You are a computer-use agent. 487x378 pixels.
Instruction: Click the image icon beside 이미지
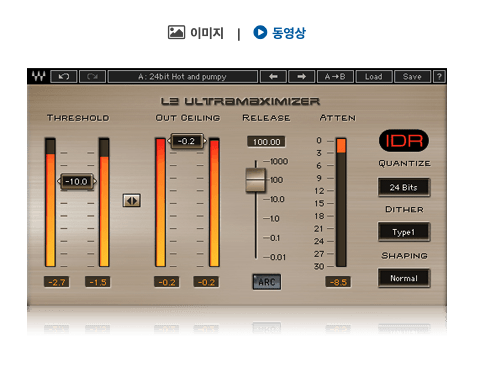pyautogui.click(x=176, y=32)
